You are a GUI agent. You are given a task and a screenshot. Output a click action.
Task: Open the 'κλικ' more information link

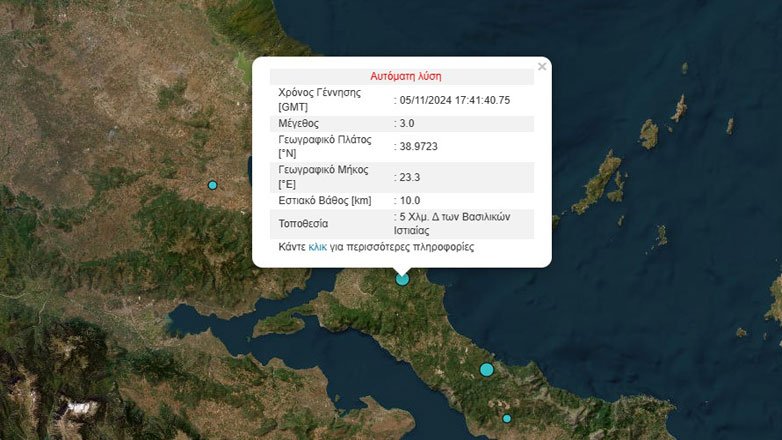tap(318, 247)
